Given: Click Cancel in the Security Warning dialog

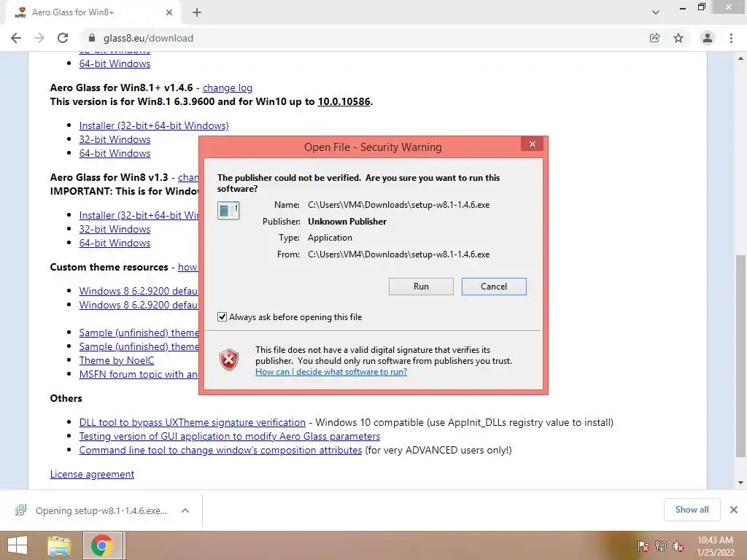Looking at the screenshot, I should (494, 286).
